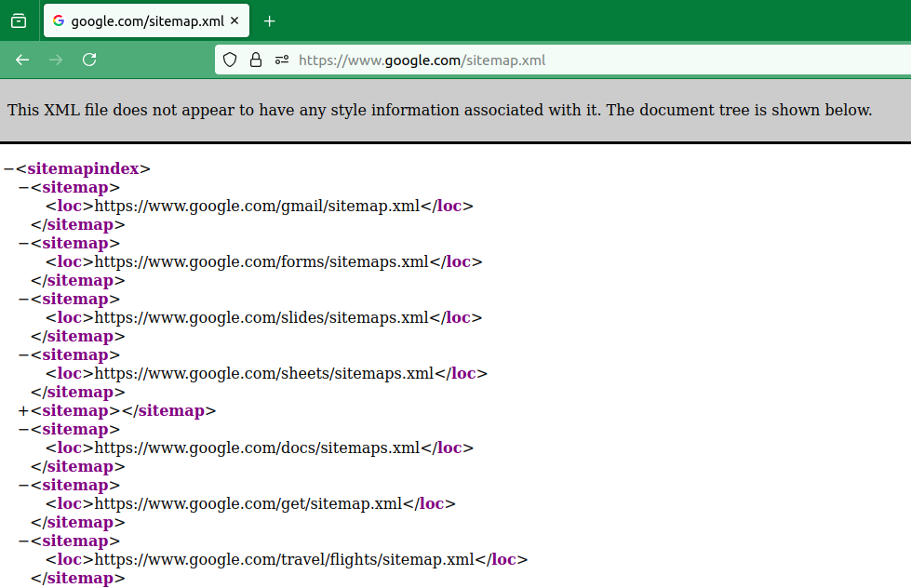The image size is (911, 588).
Task: Collapse the sitemap node for gmail
Action: (24, 188)
